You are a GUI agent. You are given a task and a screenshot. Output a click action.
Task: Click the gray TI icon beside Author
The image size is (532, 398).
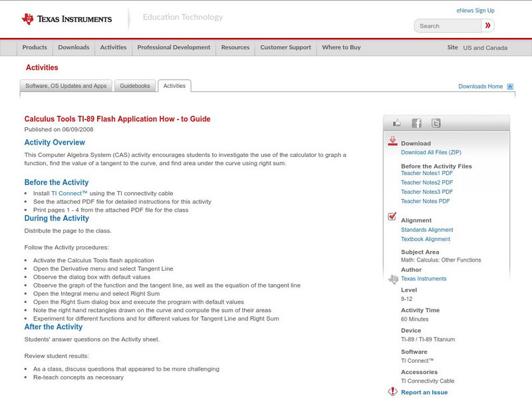tap(393, 279)
